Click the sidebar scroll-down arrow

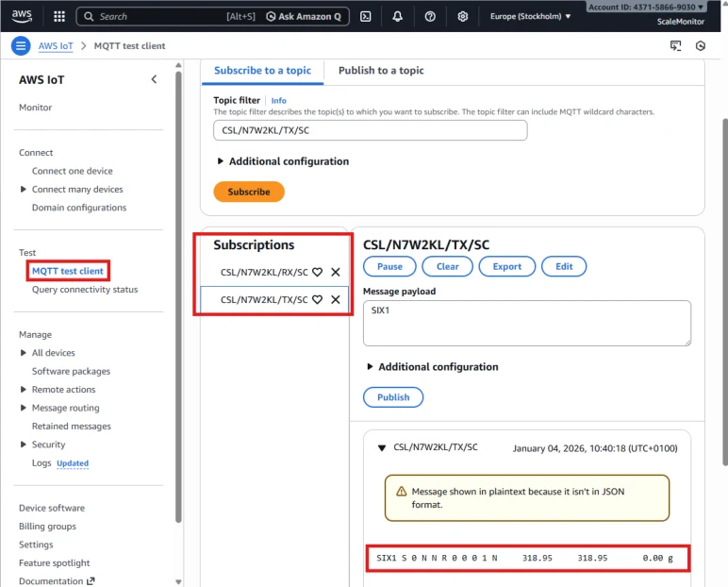click(178, 581)
